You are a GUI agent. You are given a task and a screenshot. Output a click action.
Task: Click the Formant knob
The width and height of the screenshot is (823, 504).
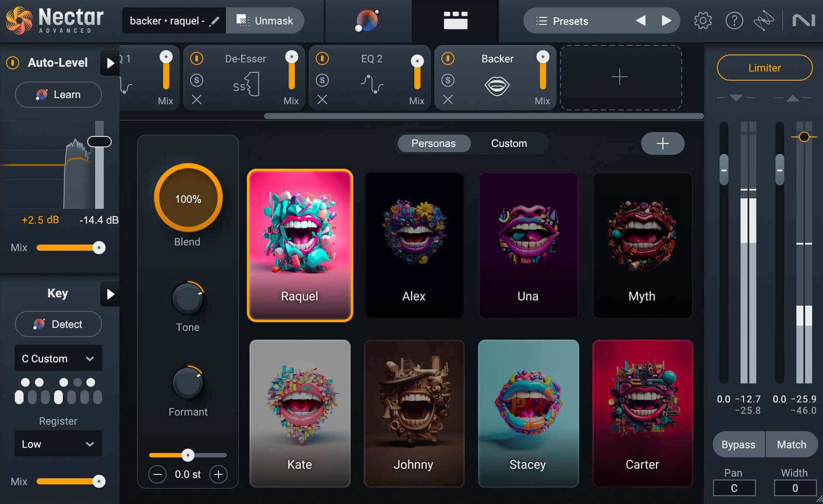tap(188, 383)
